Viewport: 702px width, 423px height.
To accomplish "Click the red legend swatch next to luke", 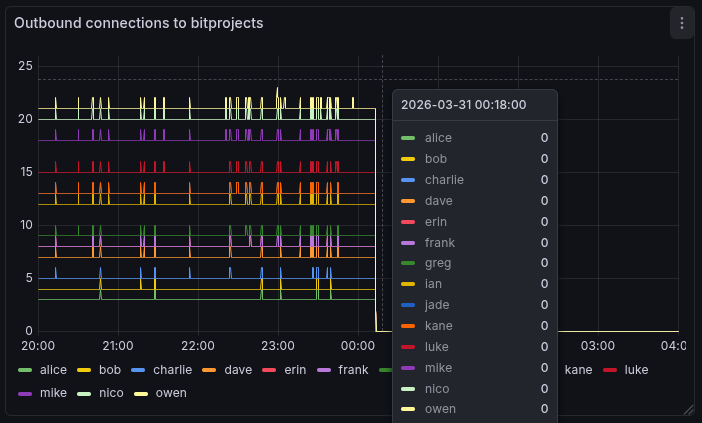I will click(x=610, y=370).
